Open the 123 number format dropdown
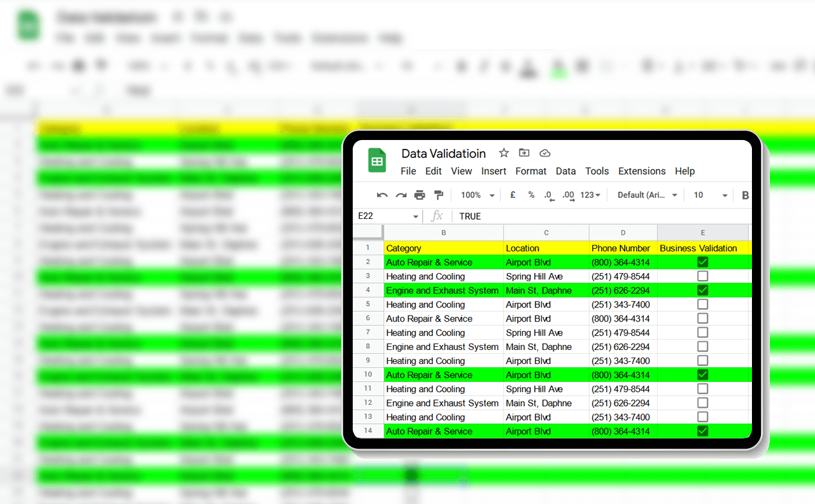The width and height of the screenshot is (815, 504). tap(590, 195)
